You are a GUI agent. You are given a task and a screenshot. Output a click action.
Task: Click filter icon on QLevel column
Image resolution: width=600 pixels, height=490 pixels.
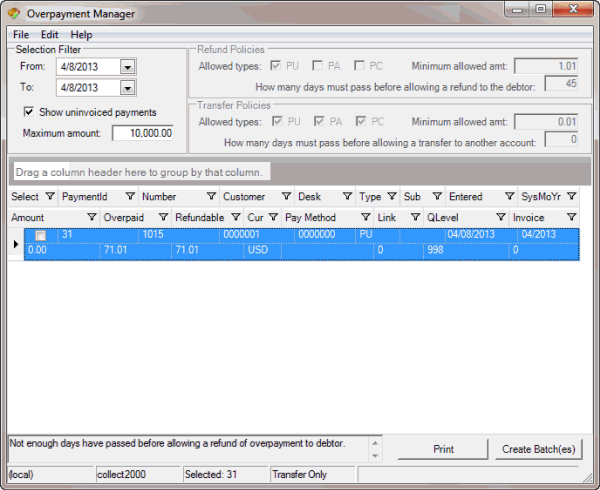[501, 217]
